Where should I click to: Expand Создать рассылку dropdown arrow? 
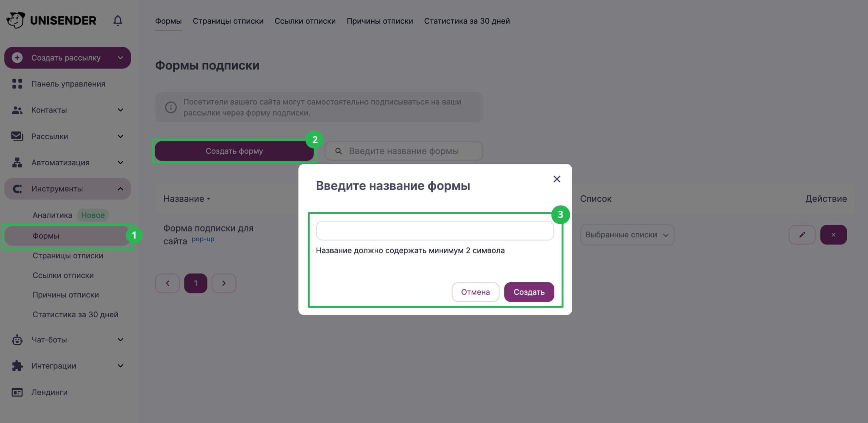(x=120, y=58)
